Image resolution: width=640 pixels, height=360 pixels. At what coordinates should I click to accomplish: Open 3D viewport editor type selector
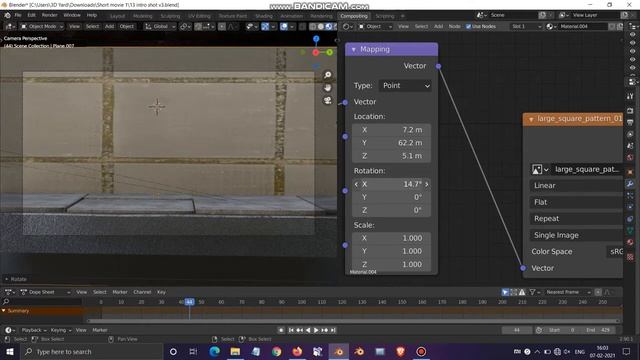pos(11,27)
